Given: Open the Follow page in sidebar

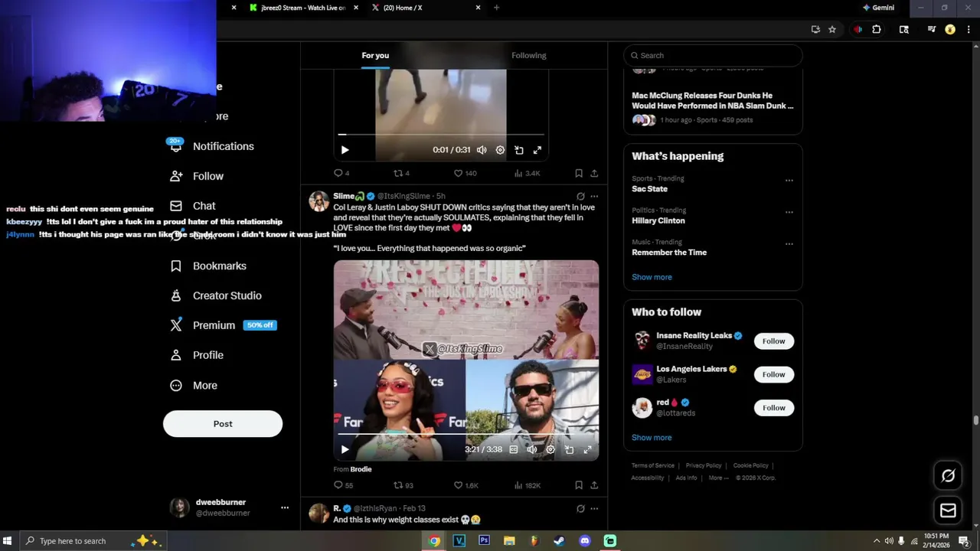Looking at the screenshot, I should 198,176.
